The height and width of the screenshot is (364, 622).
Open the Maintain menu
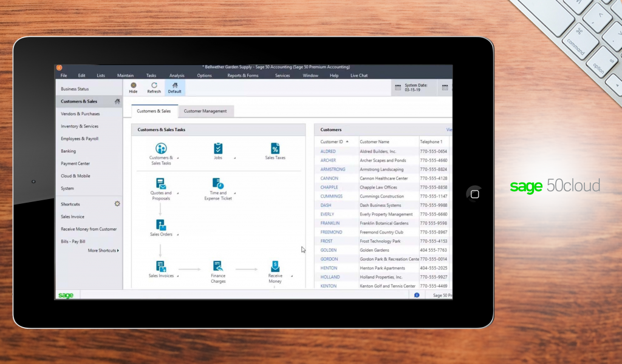(125, 76)
